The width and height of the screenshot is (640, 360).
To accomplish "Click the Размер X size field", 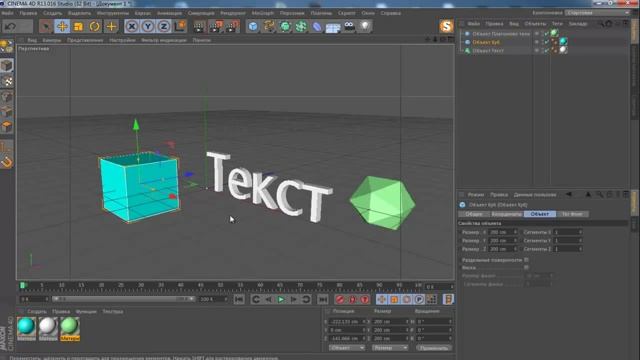I will click(x=503, y=232).
